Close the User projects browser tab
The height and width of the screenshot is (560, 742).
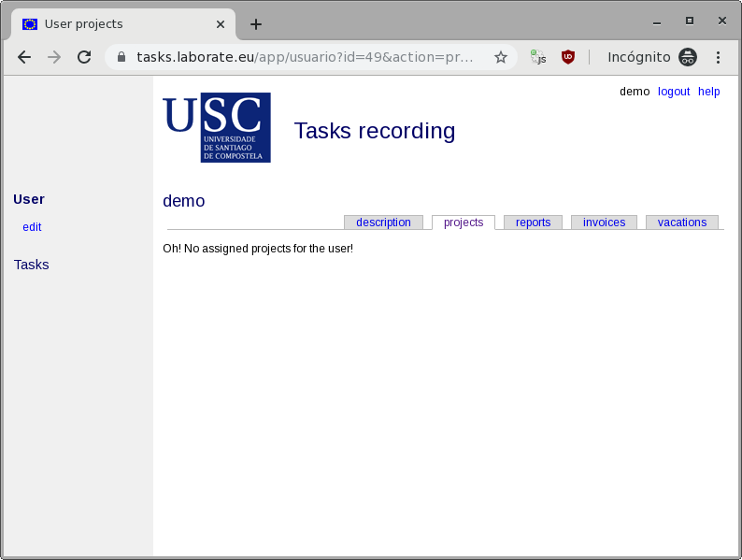(x=220, y=24)
